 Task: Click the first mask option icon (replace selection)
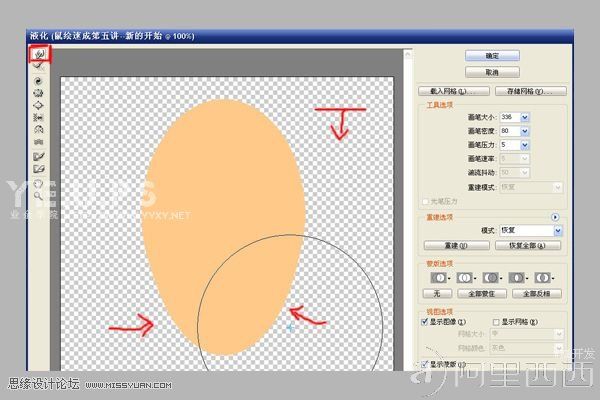click(x=439, y=278)
